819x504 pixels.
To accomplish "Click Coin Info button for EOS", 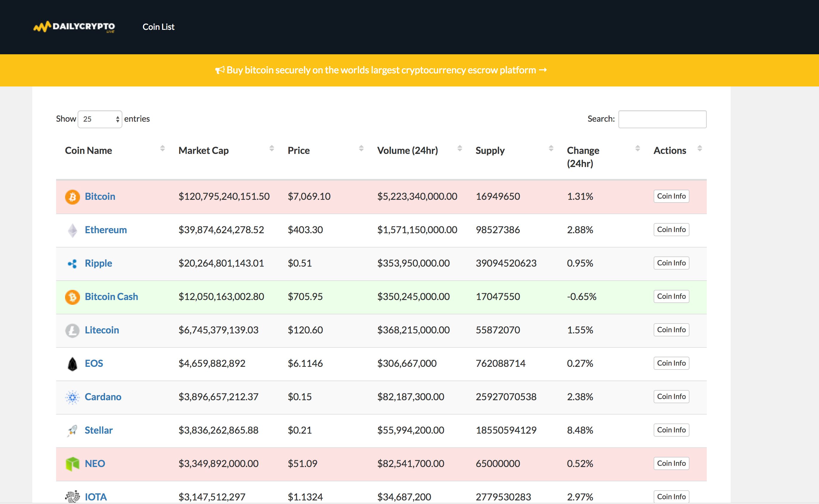I will pos(671,363).
